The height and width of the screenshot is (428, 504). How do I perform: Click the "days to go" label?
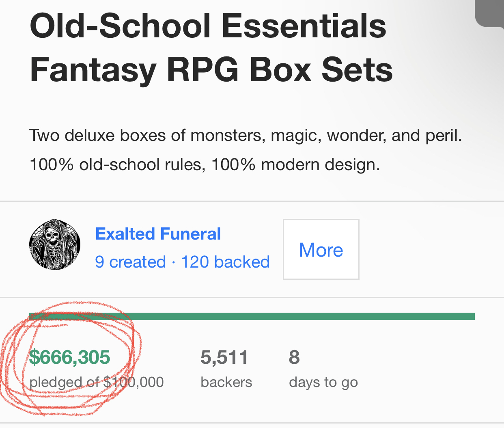[x=323, y=382]
